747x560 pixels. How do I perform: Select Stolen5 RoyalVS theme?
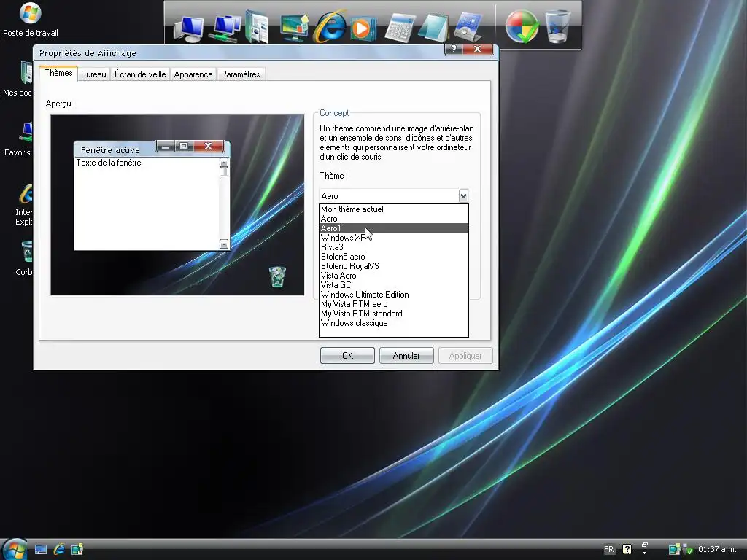click(393, 266)
